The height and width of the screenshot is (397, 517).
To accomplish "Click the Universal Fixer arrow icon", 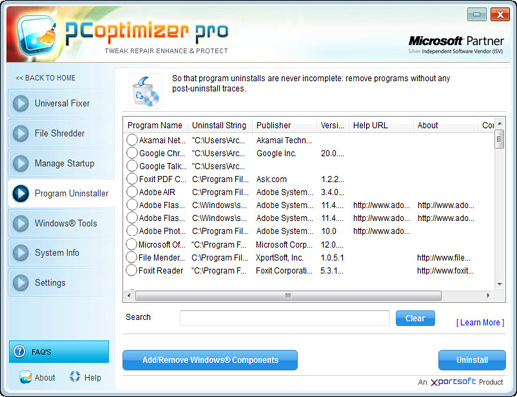I will coord(21,103).
